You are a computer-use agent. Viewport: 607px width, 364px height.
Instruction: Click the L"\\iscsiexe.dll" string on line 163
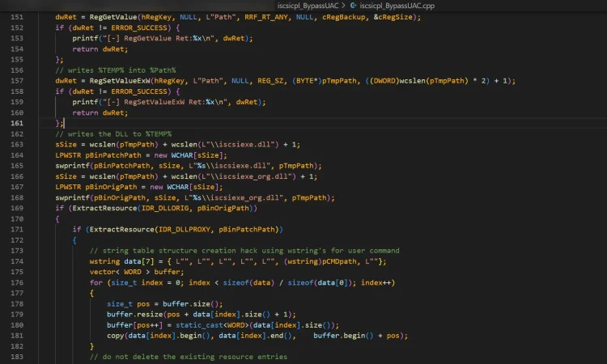click(239, 145)
